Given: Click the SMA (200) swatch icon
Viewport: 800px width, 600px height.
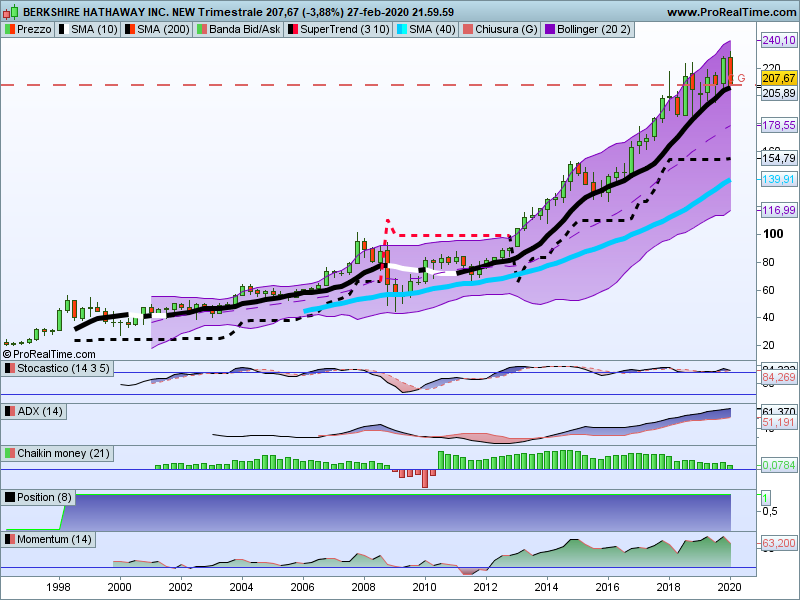Looking at the screenshot, I should click(130, 30).
